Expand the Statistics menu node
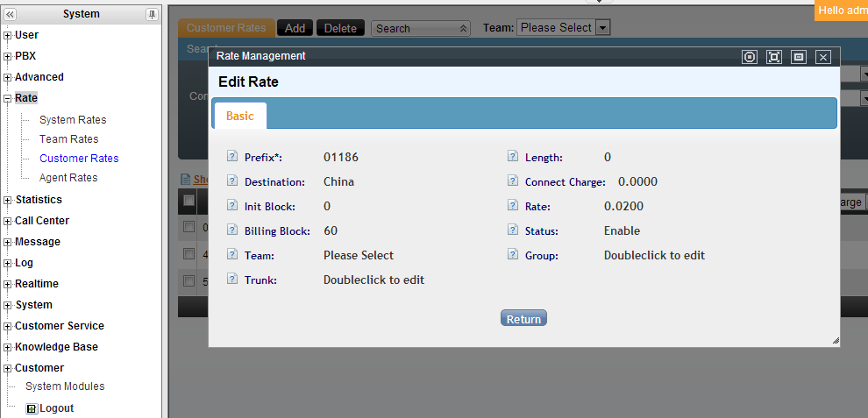Image resolution: width=868 pixels, height=418 pixels. [8, 200]
